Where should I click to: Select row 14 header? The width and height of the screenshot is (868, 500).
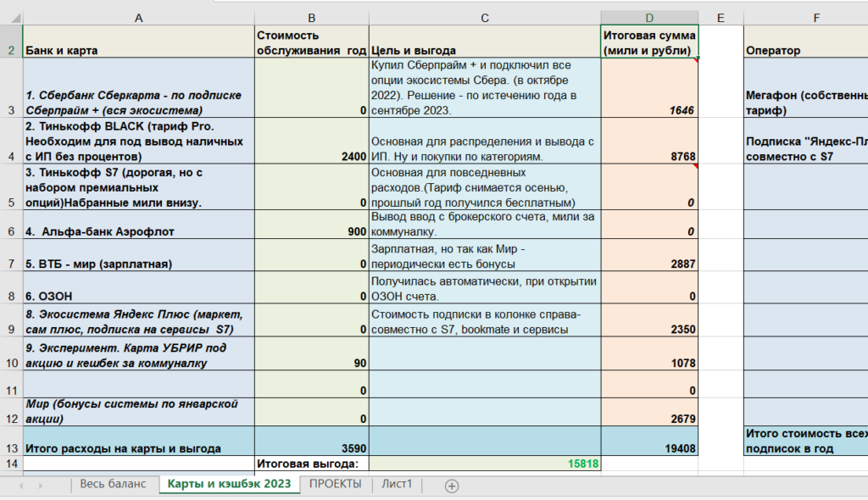pyautogui.click(x=11, y=464)
